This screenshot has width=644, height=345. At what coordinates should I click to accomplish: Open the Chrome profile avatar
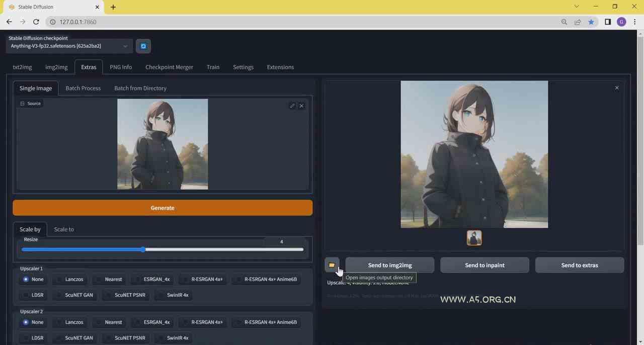pyautogui.click(x=621, y=22)
